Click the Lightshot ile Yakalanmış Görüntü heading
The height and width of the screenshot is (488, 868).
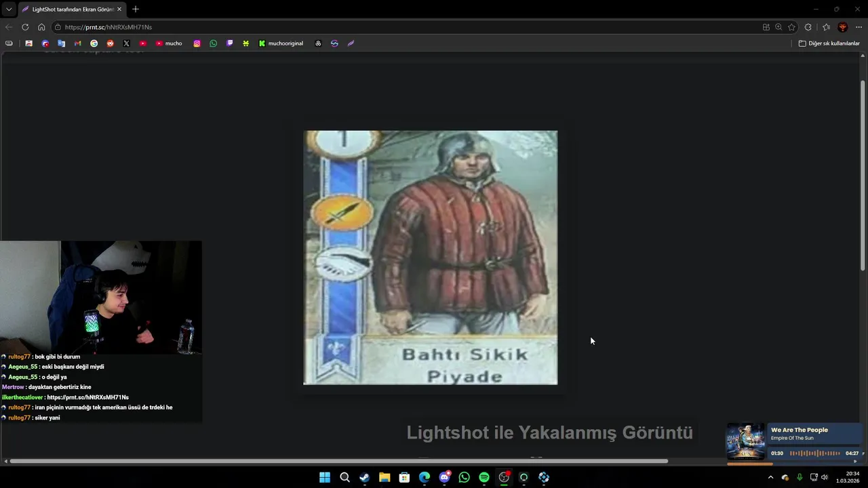(x=549, y=432)
